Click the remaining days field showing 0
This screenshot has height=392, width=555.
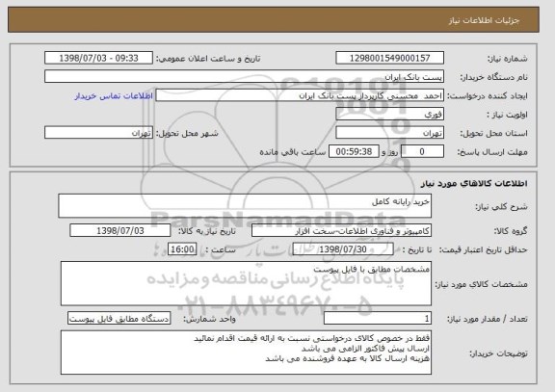pyautogui.click(x=422, y=152)
